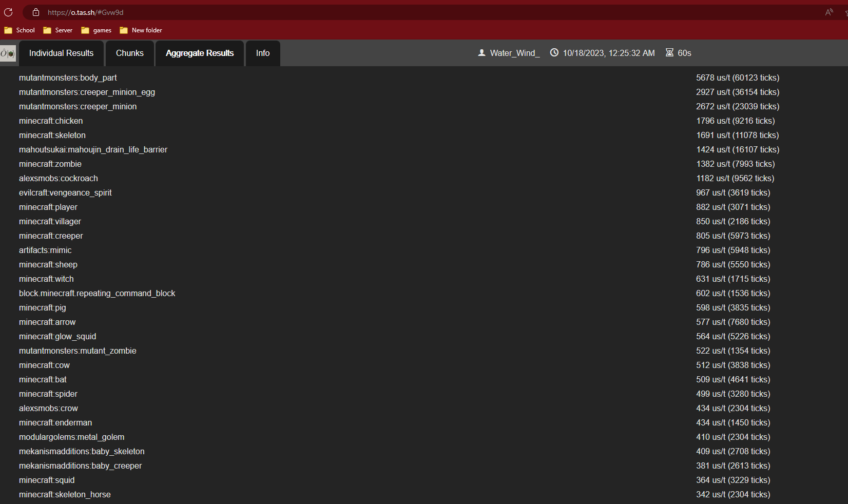Open the School bookmarks folder icon
Image resolution: width=848 pixels, height=504 pixels.
8,30
